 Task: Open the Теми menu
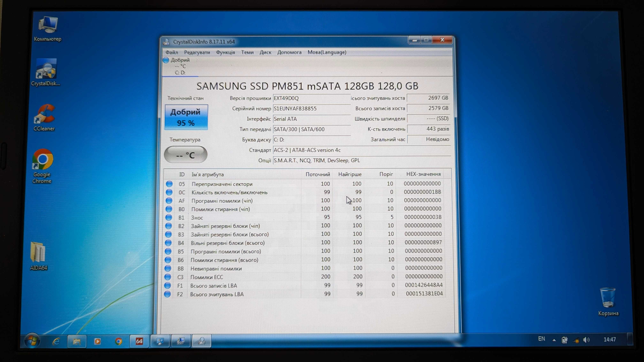tap(247, 52)
